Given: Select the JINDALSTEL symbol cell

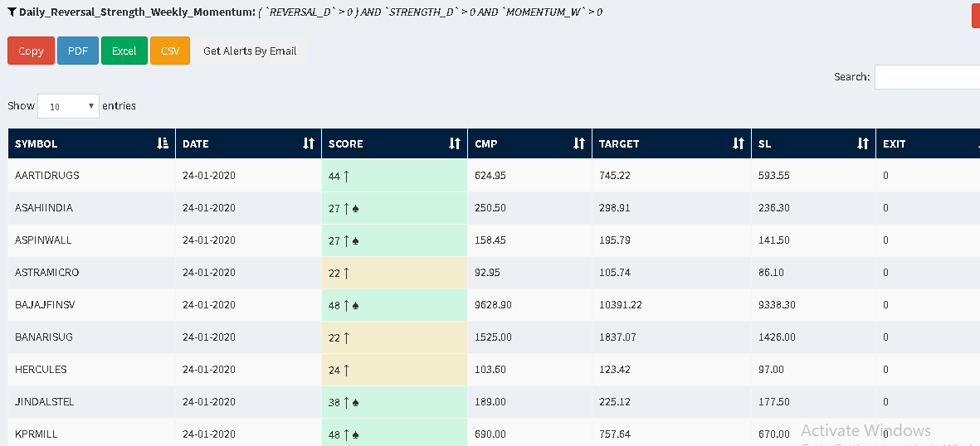Looking at the screenshot, I should 92,402.
